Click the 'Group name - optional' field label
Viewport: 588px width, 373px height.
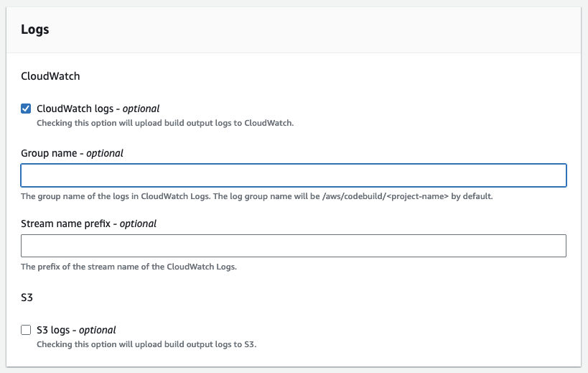[72, 153]
